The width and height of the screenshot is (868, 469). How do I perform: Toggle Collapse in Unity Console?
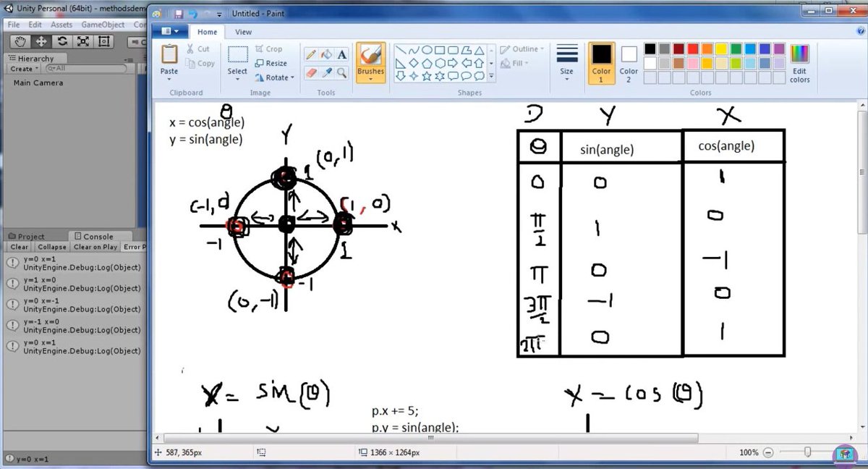coord(52,247)
